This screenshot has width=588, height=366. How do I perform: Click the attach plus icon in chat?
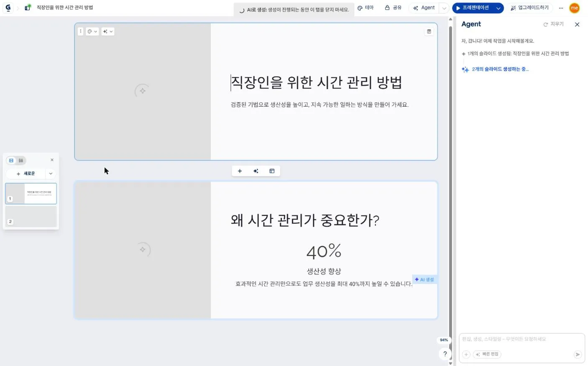[x=466, y=354]
